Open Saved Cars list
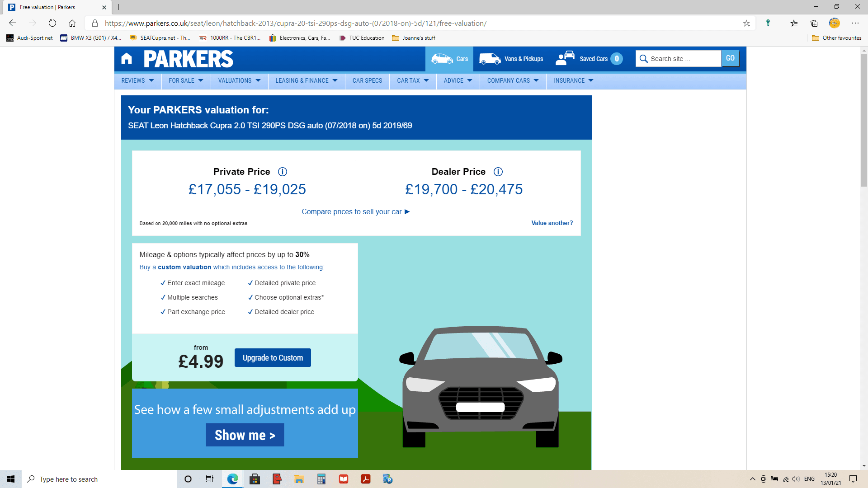This screenshot has height=488, width=868. pyautogui.click(x=589, y=59)
